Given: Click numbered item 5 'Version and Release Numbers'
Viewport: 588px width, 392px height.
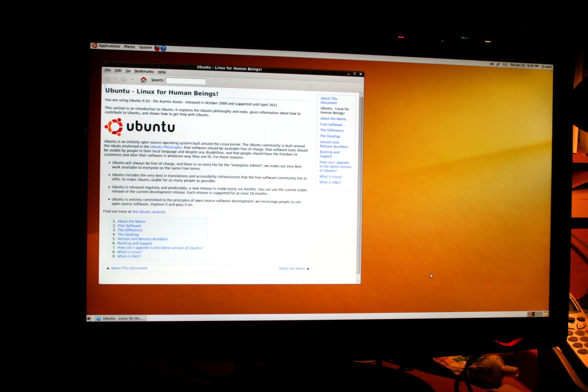Looking at the screenshot, I should tap(142, 239).
